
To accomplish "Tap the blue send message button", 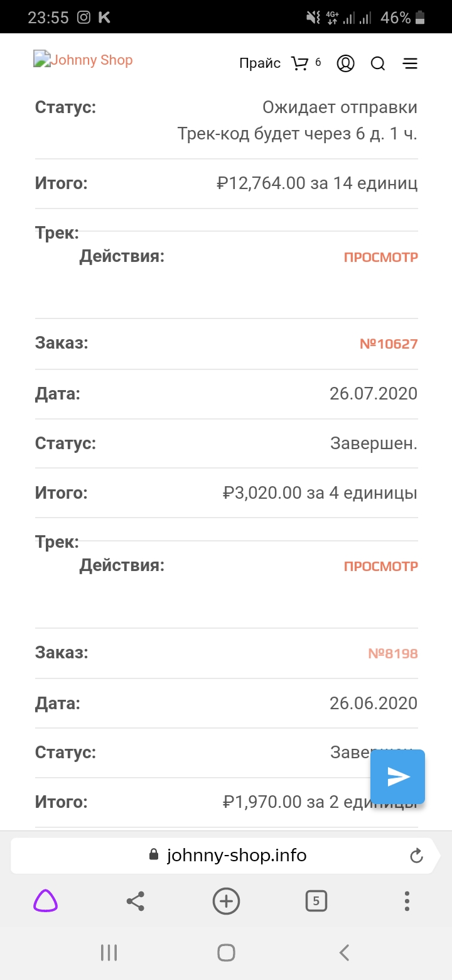I will 397,777.
